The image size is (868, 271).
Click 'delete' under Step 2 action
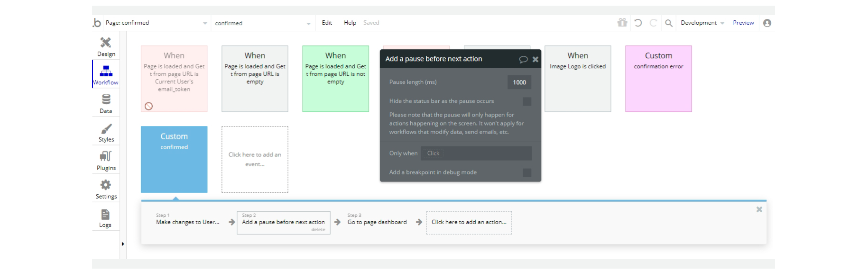tap(318, 230)
